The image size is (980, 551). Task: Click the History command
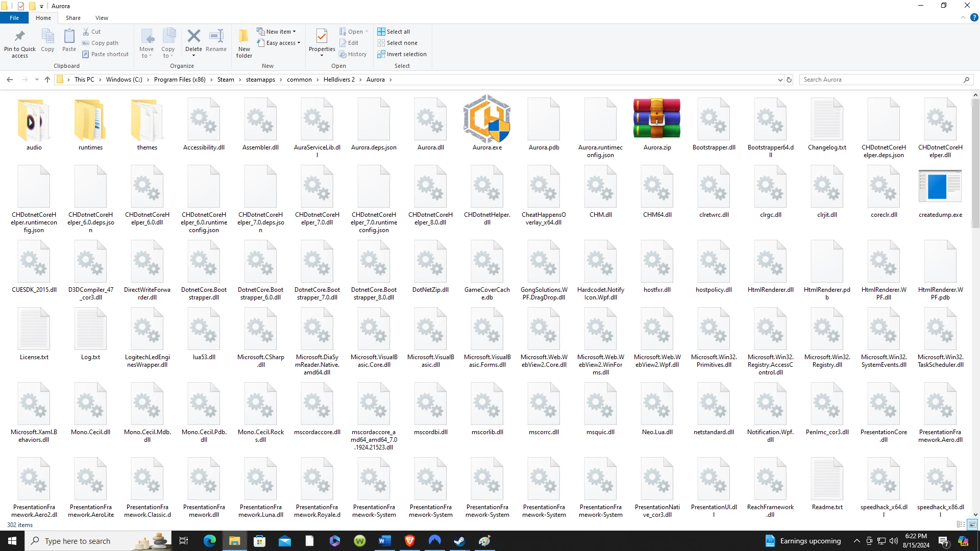pyautogui.click(x=353, y=54)
